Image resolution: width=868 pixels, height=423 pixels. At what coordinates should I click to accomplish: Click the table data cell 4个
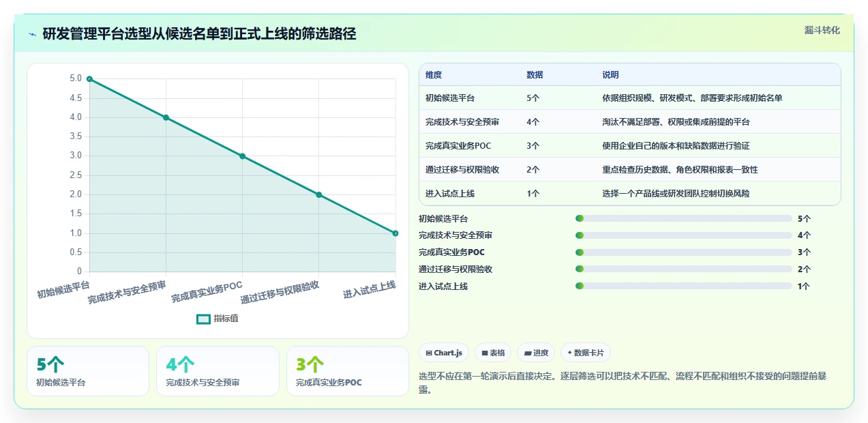[x=533, y=122]
